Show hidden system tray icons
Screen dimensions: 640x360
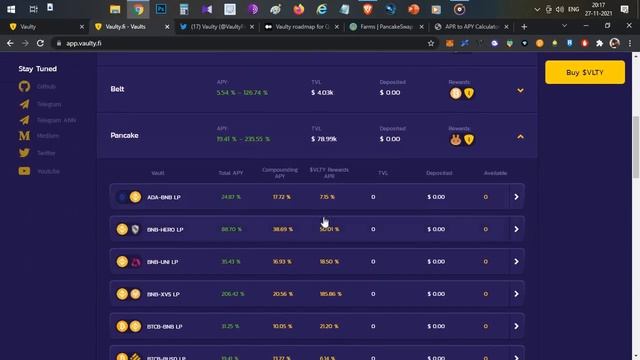(x=537, y=9)
